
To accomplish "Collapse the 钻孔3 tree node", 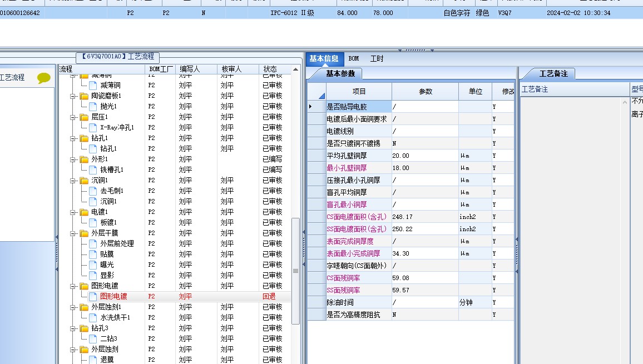I will pyautogui.click(x=73, y=329).
